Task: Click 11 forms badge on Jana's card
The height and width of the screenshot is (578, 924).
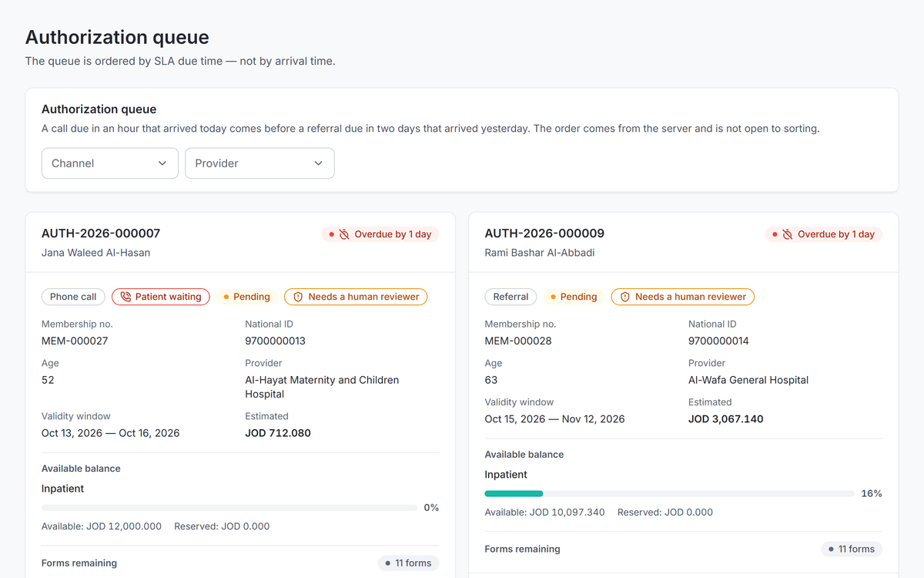Action: 408,563
